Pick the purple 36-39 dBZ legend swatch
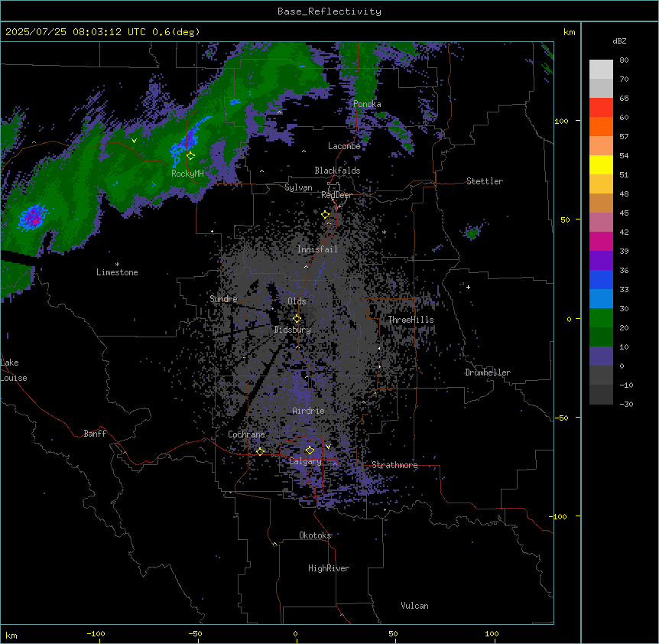The width and height of the screenshot is (659, 644). click(x=601, y=260)
